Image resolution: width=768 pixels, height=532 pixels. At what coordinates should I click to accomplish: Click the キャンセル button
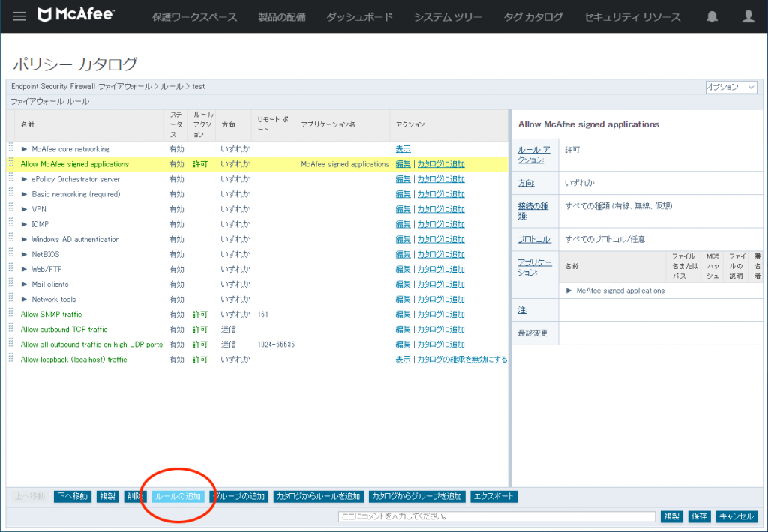coord(736,516)
